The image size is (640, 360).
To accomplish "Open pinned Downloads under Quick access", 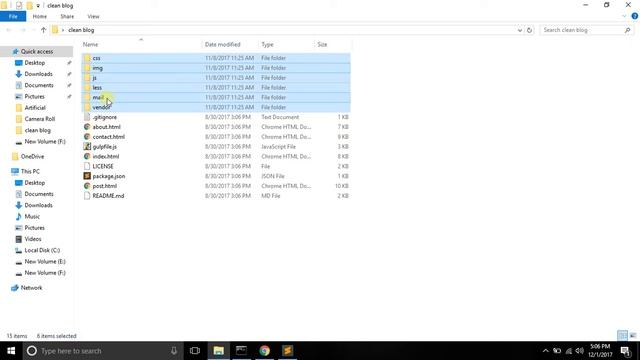I will (38, 74).
